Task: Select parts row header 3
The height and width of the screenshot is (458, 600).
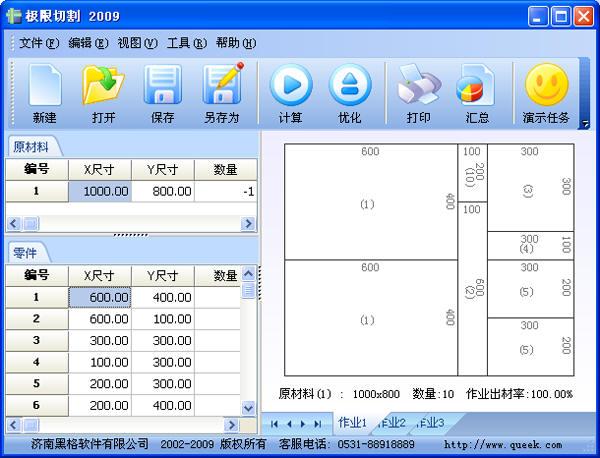Action: pos(37,341)
